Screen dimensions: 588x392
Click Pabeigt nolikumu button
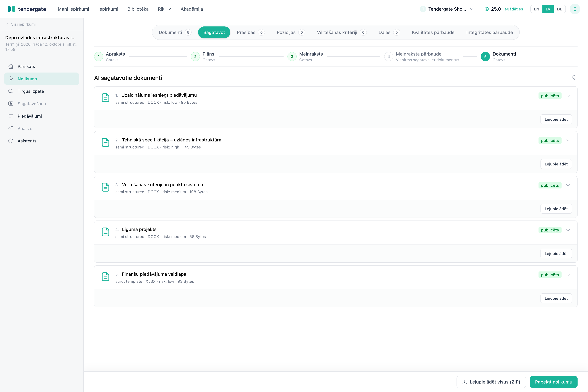(x=554, y=382)
